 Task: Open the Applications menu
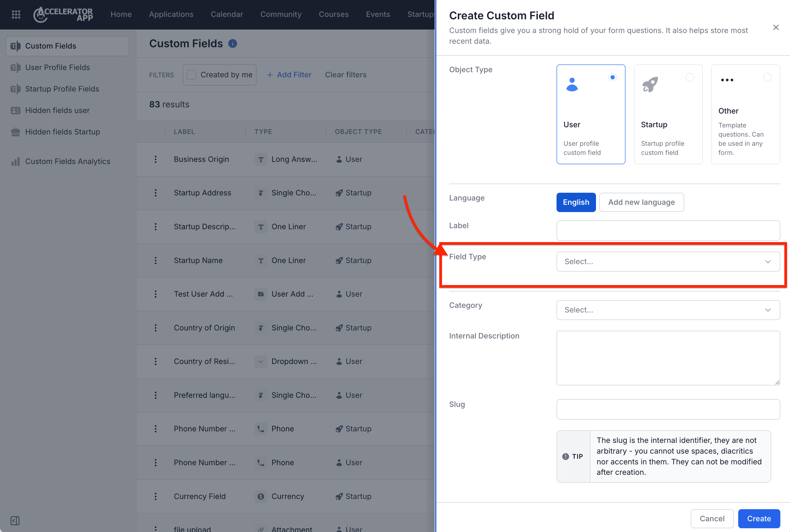171,14
